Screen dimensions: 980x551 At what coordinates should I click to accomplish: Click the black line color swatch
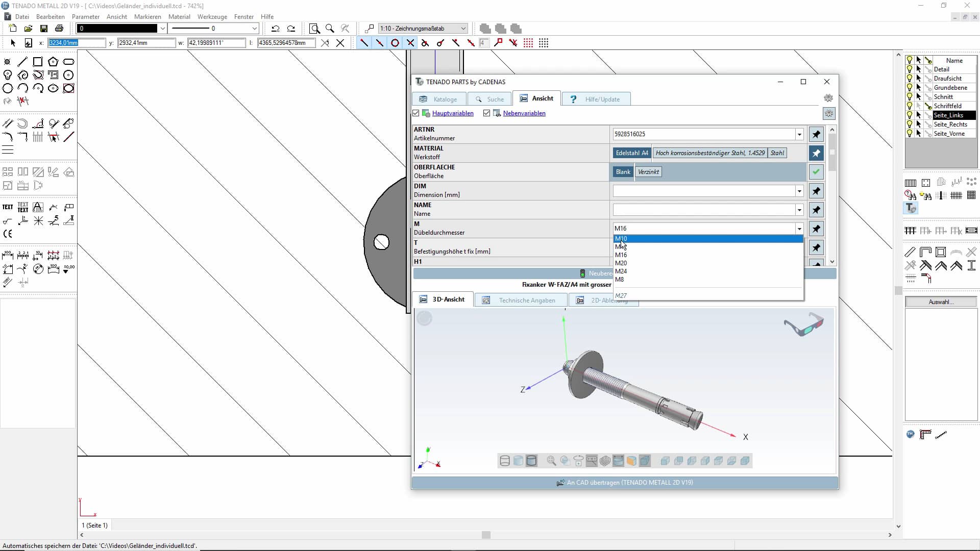point(118,29)
